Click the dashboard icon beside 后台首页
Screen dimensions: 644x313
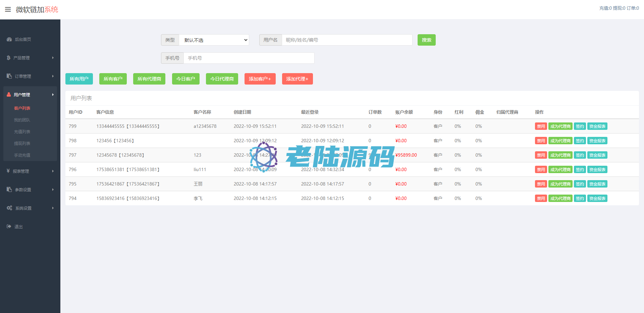9,39
